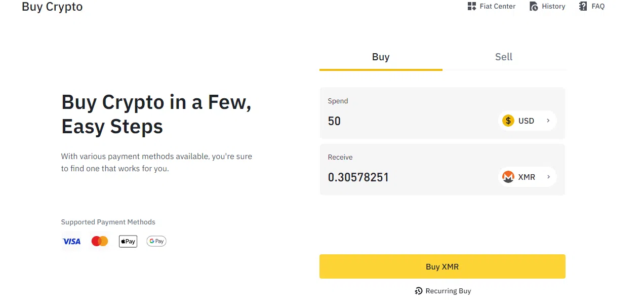Click the Google Pay icon
644x308 pixels.
click(156, 242)
